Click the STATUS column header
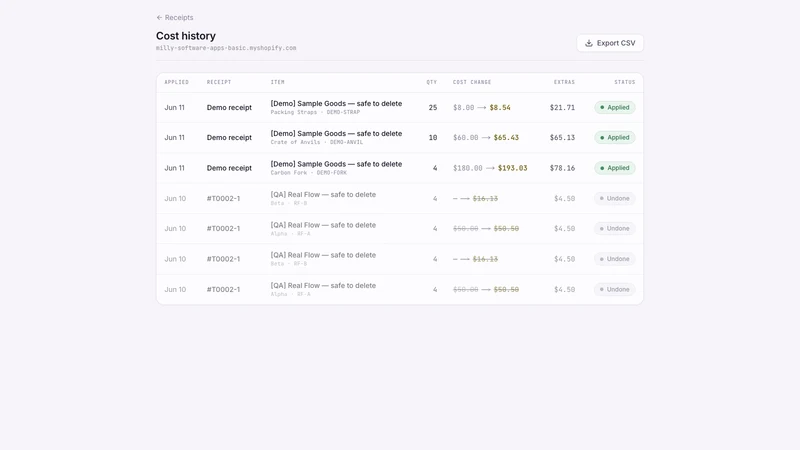This screenshot has width=800, height=450. point(624,82)
